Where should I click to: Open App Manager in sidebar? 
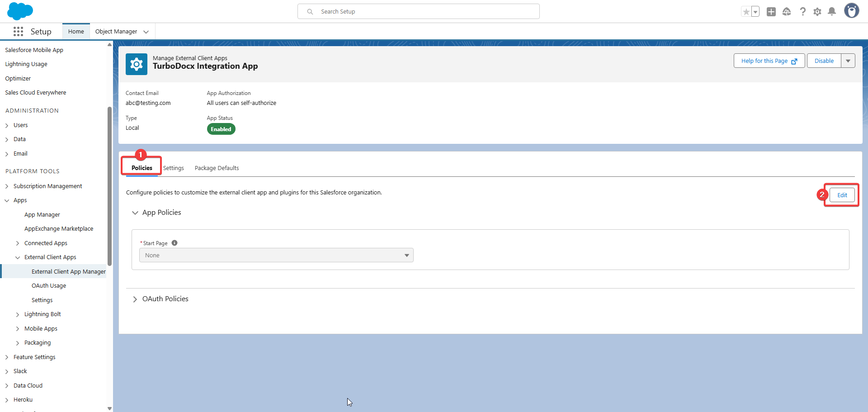(42, 214)
